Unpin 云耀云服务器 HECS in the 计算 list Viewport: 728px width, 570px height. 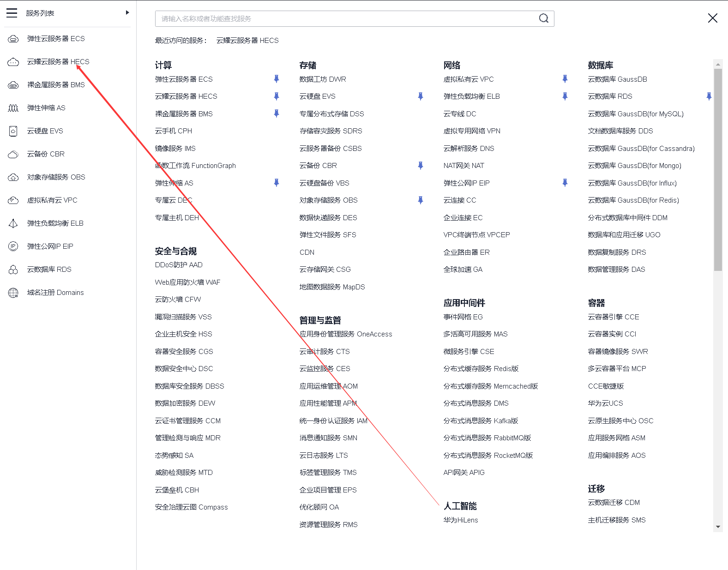click(x=277, y=96)
